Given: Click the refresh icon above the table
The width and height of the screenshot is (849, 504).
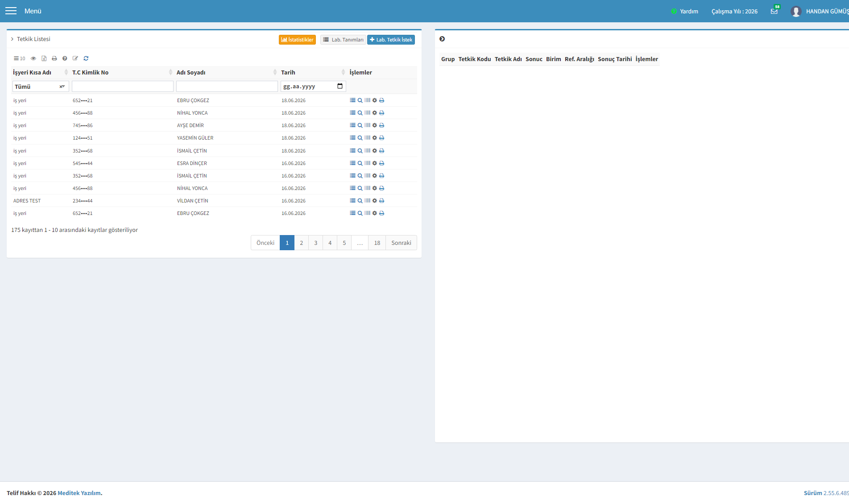Looking at the screenshot, I should pyautogui.click(x=86, y=58).
